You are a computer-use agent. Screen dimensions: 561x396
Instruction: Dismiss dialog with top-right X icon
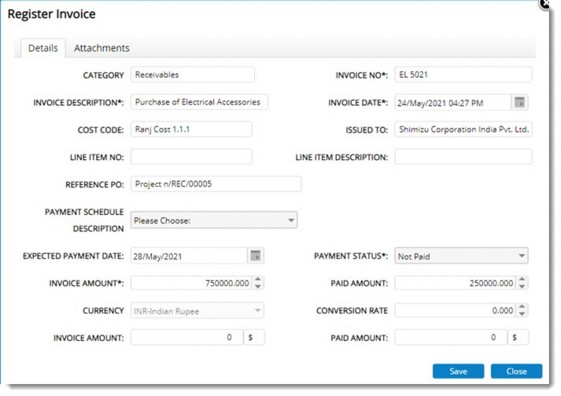[545, 4]
